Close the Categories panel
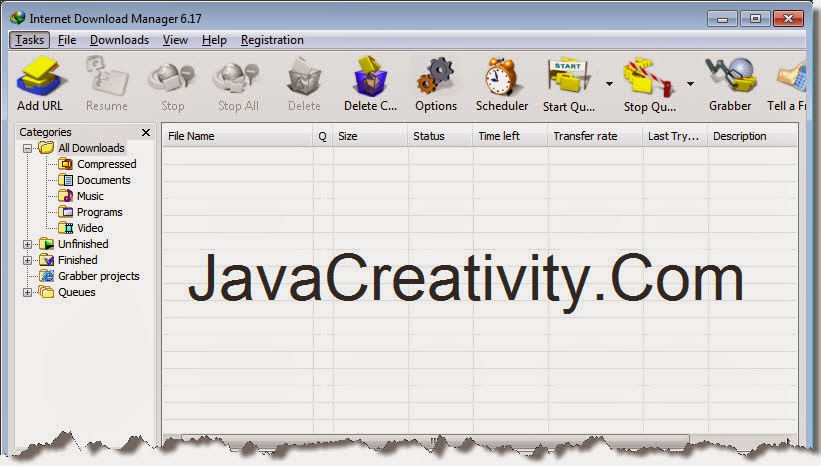This screenshot has width=821, height=466. click(146, 132)
